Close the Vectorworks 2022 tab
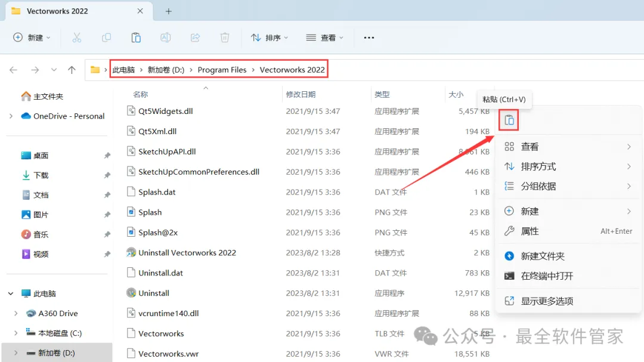The height and width of the screenshot is (362, 644). pos(140,11)
